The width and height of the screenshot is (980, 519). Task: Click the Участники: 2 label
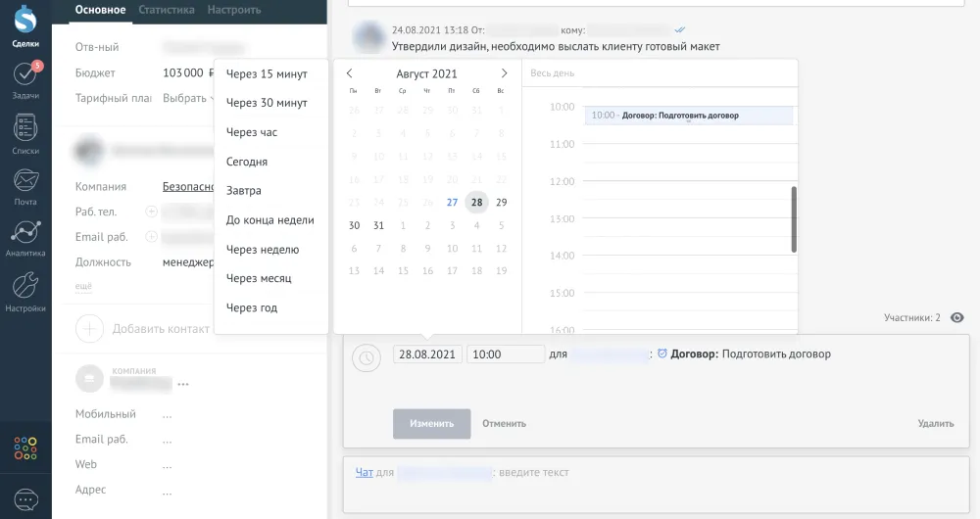tap(911, 318)
